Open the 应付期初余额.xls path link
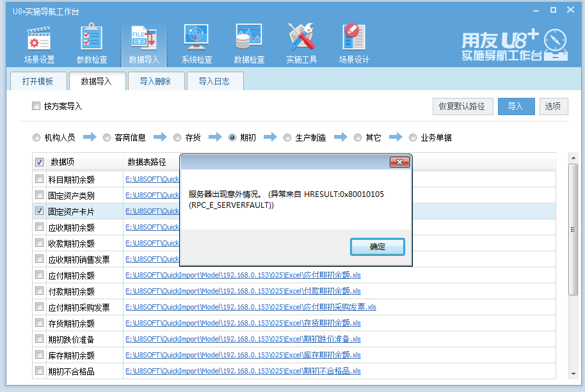 (x=243, y=275)
